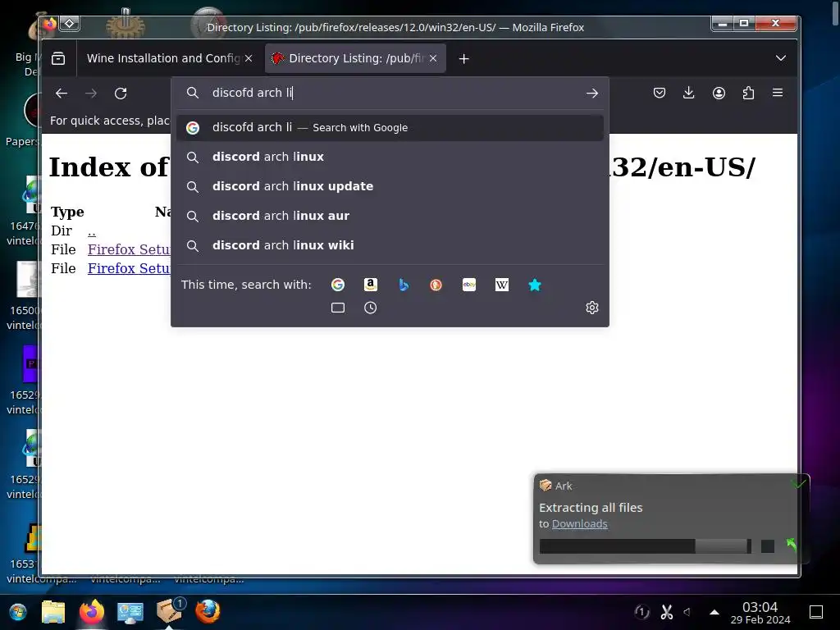Open the clipboard scissors tray icon

[666, 612]
